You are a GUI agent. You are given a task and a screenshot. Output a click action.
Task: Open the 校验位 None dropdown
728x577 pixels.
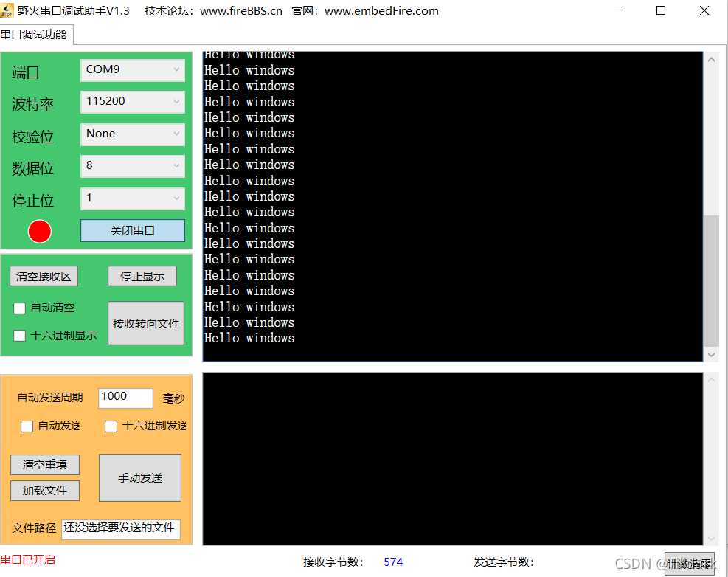[x=133, y=134]
